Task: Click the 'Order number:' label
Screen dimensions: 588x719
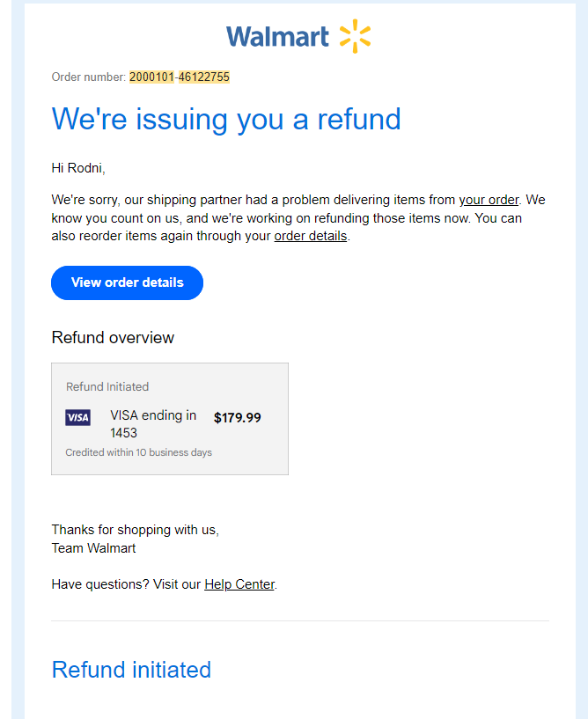Action: (x=89, y=77)
